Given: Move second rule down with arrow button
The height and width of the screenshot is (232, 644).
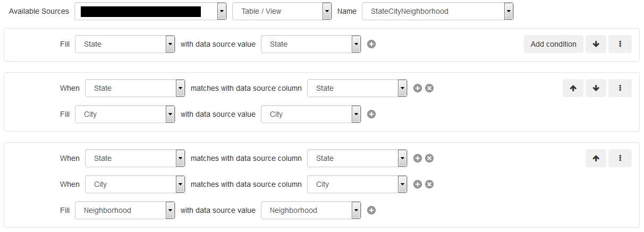Looking at the screenshot, I should (x=596, y=88).
